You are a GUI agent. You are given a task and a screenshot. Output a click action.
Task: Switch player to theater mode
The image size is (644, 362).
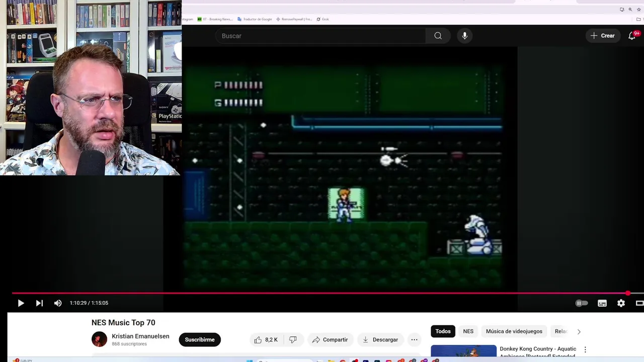(x=639, y=303)
